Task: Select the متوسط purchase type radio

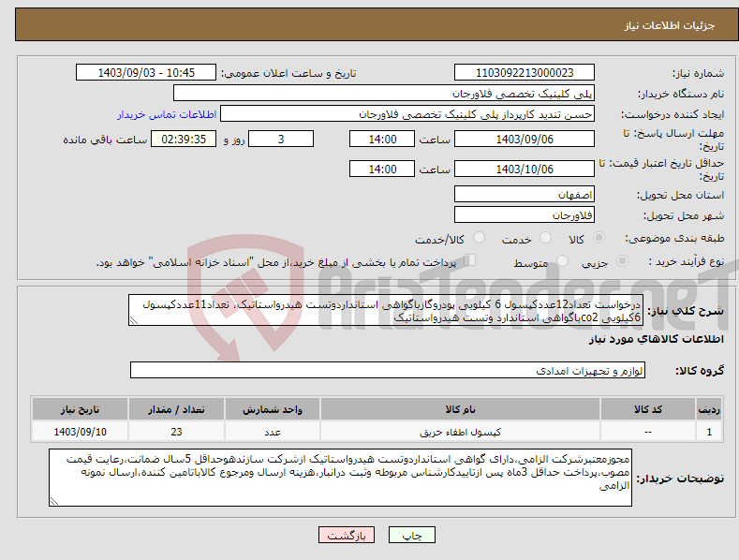Action: [562, 260]
